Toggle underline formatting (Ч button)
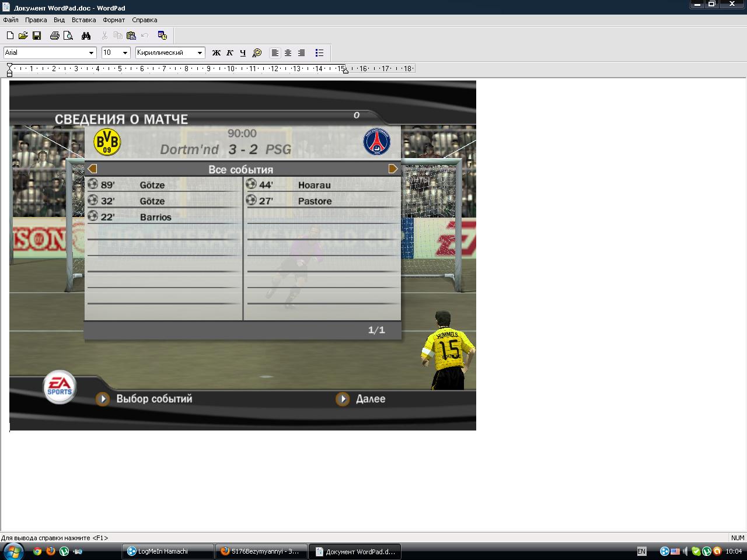Viewport: 747px width, 560px height. pos(243,52)
